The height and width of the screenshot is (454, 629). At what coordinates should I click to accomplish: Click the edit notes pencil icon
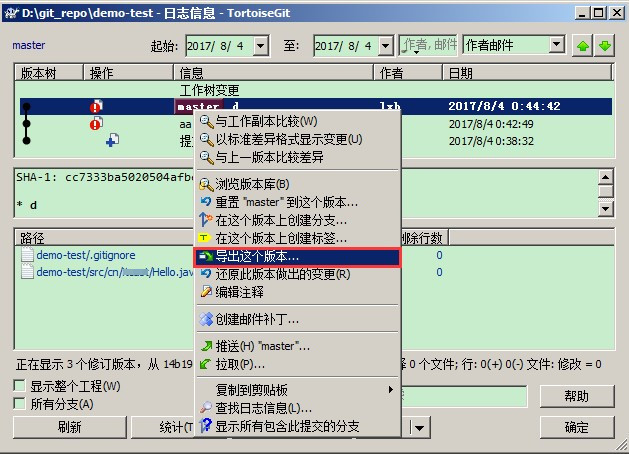click(206, 291)
